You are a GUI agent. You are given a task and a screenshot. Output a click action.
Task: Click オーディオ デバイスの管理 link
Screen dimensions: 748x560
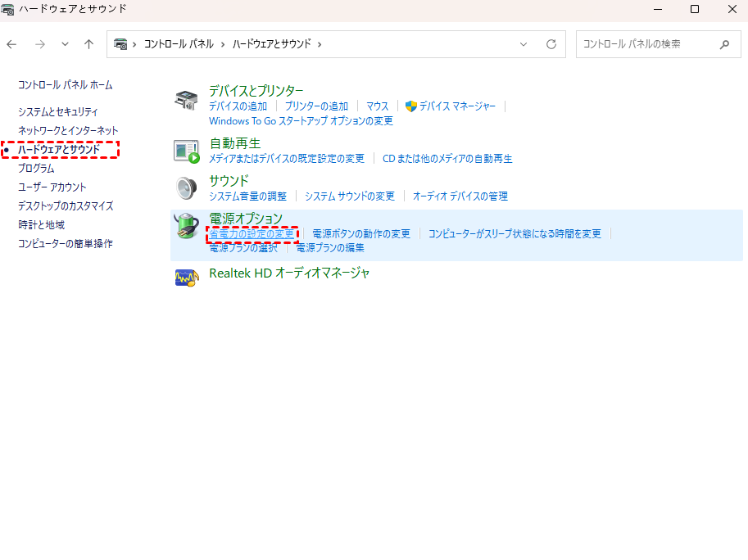click(460, 196)
